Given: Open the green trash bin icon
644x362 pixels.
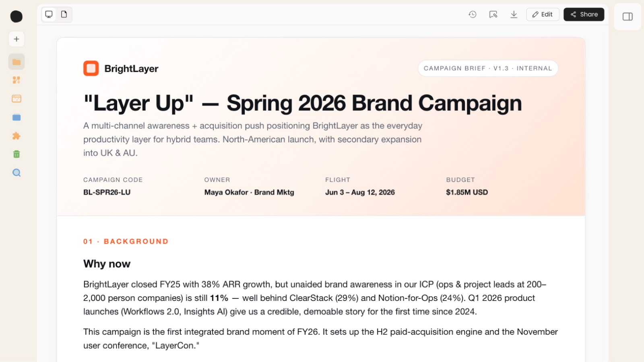Looking at the screenshot, I should 17,154.
